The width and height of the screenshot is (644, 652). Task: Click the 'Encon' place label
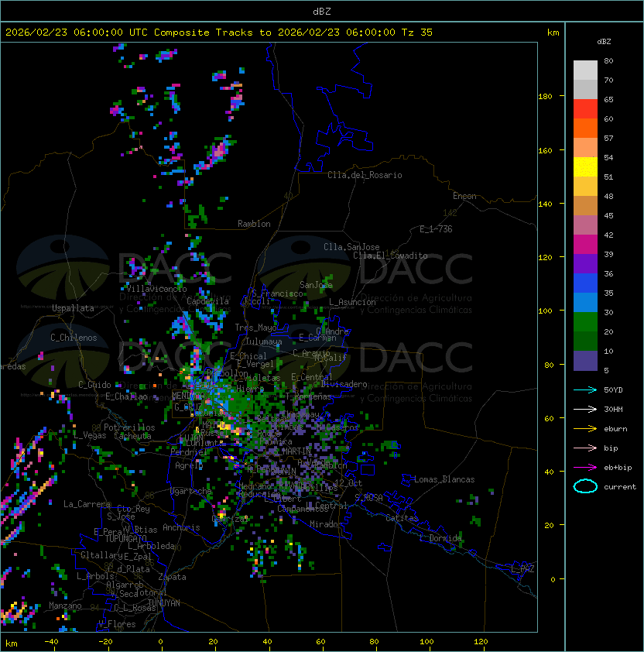pos(464,196)
